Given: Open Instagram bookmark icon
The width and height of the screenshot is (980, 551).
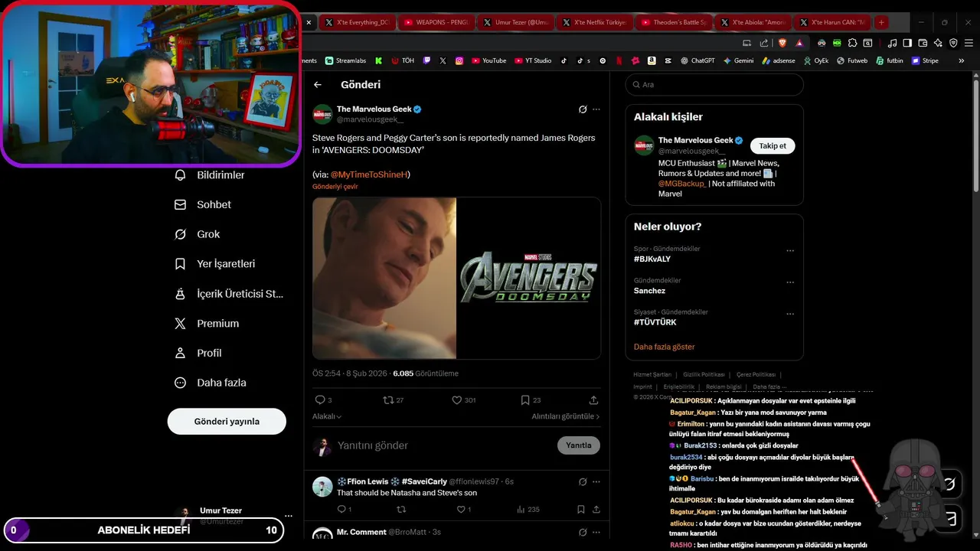Looking at the screenshot, I should tap(459, 60).
